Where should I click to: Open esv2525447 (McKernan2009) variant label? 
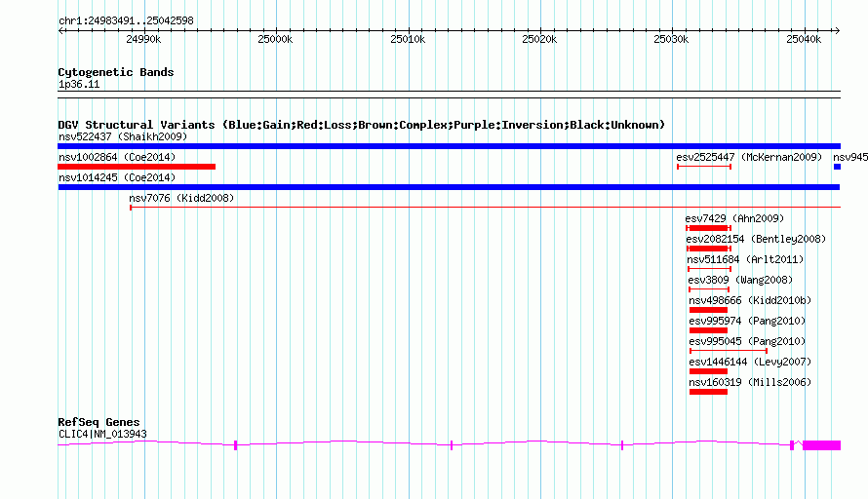click(749, 157)
